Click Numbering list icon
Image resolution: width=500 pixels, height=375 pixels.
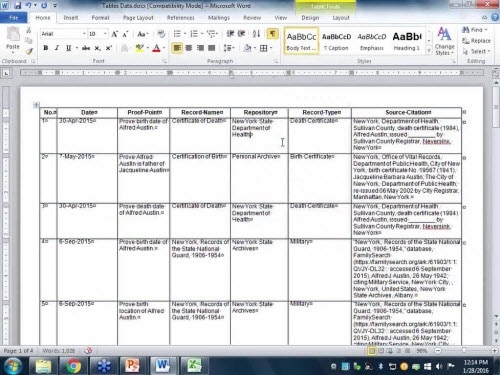pyautogui.click(x=194, y=34)
